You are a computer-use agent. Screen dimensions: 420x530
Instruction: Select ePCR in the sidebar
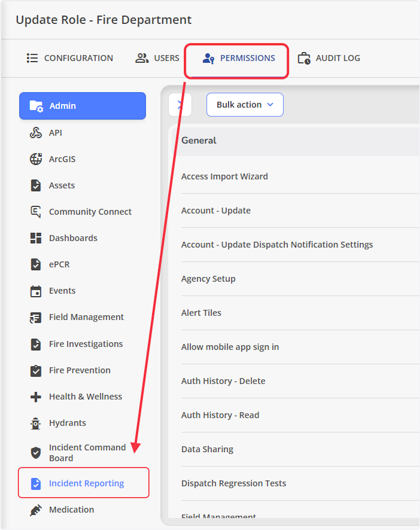[x=83, y=264]
